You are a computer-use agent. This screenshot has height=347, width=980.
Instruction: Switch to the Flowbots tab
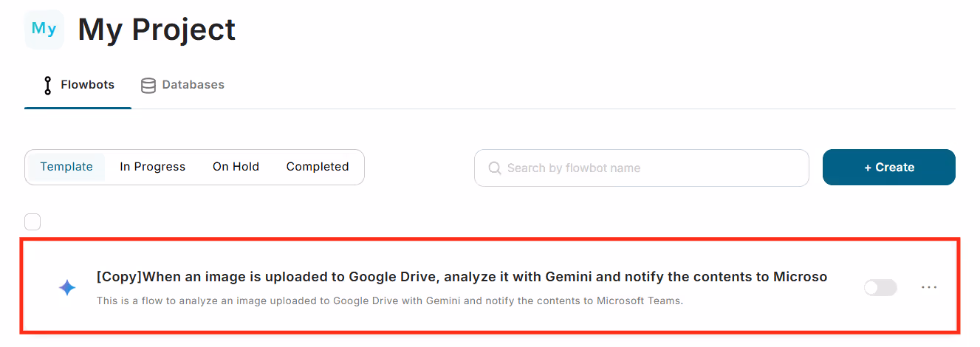pos(78,85)
